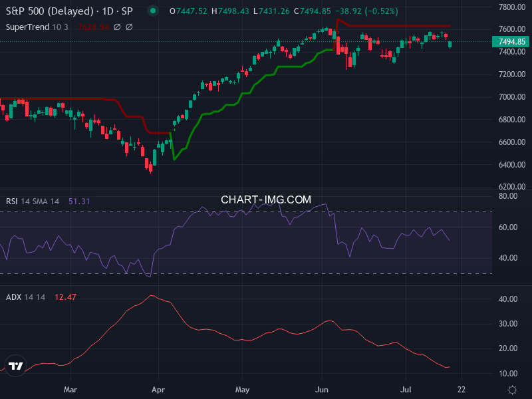Click 10.00 on the ADX scale
Image resolution: width=532 pixels, height=399 pixels.
508,374
